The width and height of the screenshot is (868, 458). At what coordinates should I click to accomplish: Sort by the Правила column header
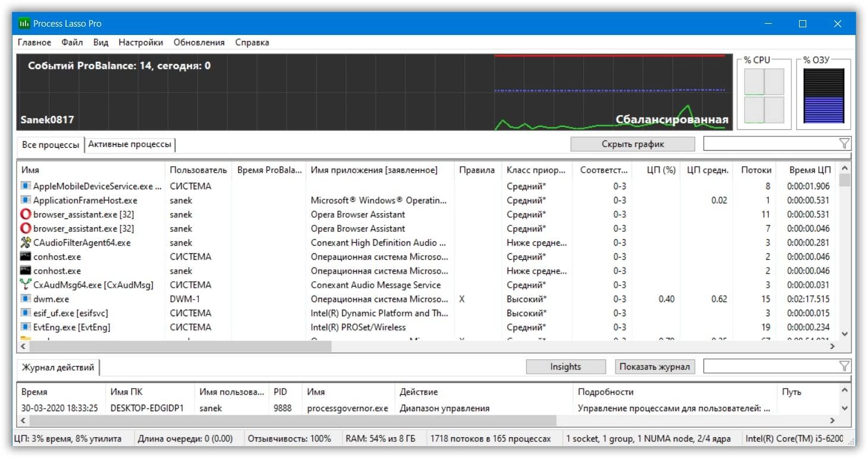[477, 170]
